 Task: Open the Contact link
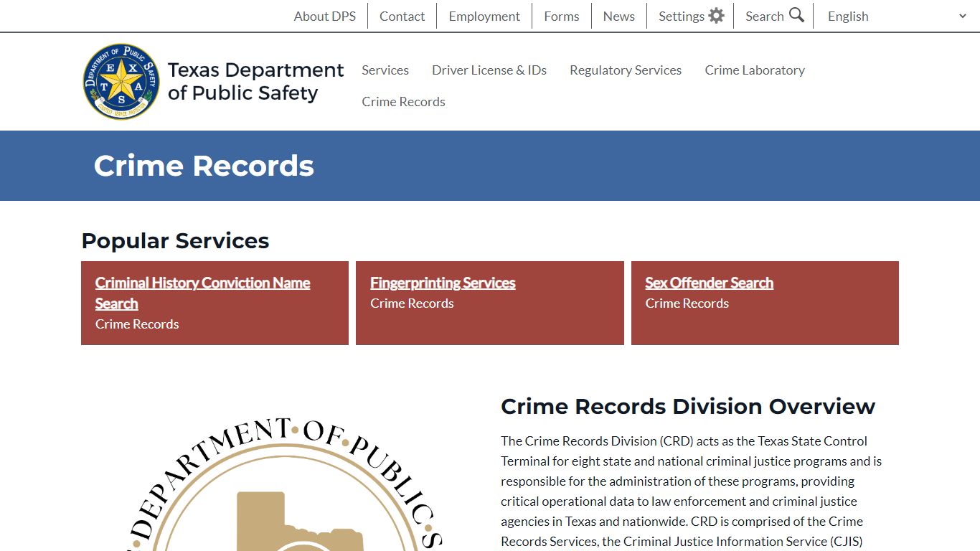[402, 16]
